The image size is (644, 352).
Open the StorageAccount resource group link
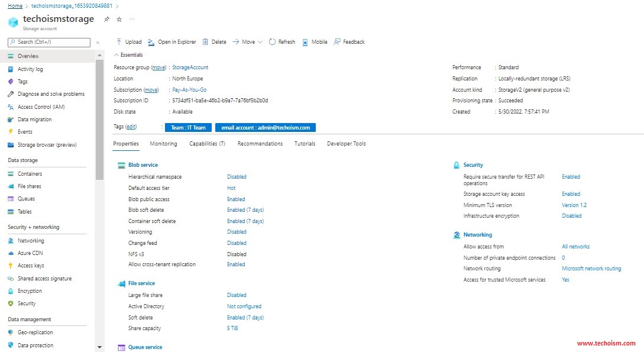190,67
